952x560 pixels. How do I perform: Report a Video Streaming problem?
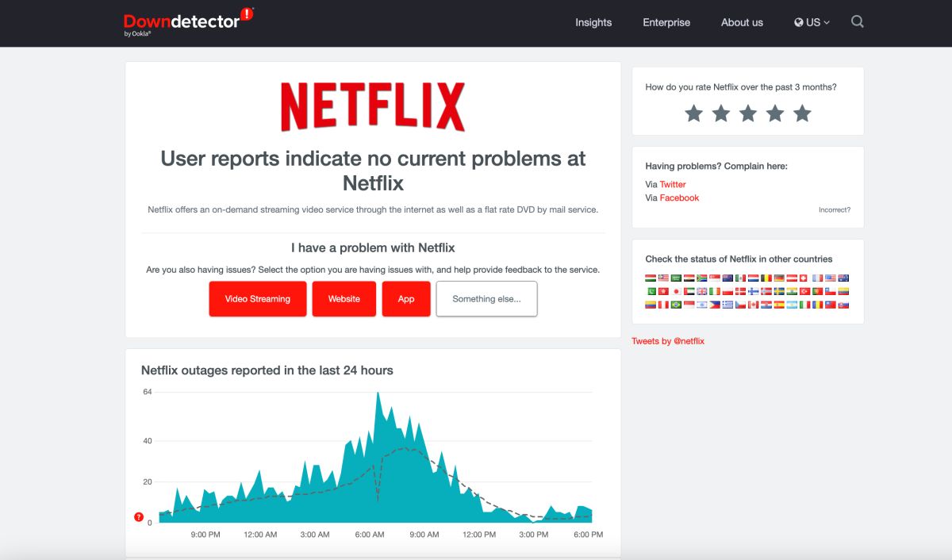[x=258, y=299]
